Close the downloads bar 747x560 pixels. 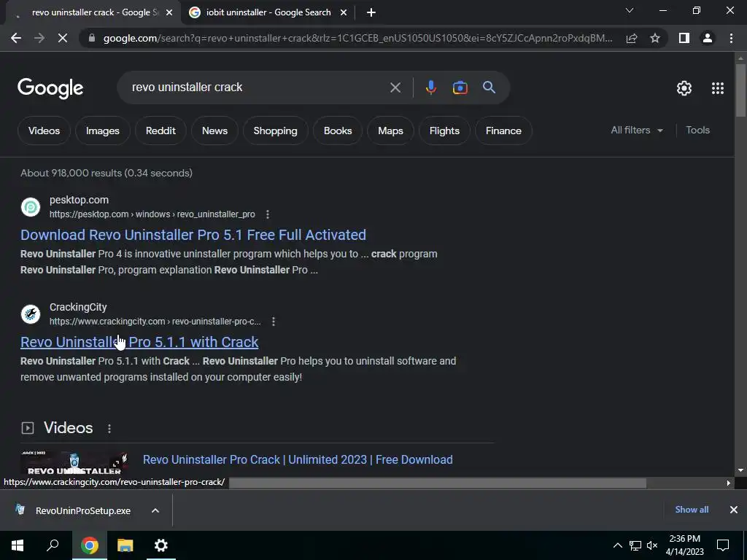point(734,510)
